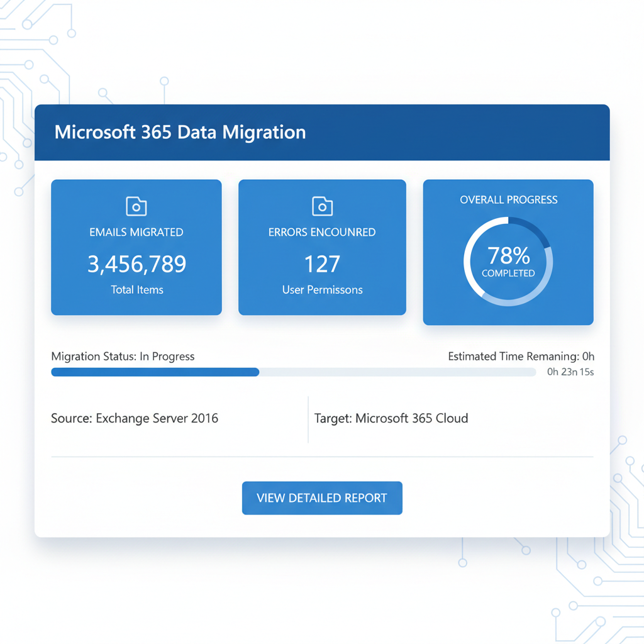The width and height of the screenshot is (644, 644).
Task: Click the 0h 23n 15s time value
Action: 570,372
